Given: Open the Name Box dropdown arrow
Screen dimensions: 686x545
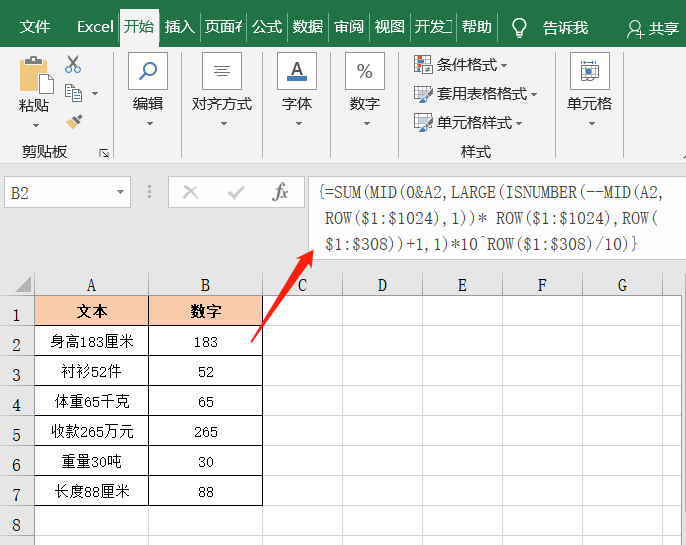Looking at the screenshot, I should point(120,192).
